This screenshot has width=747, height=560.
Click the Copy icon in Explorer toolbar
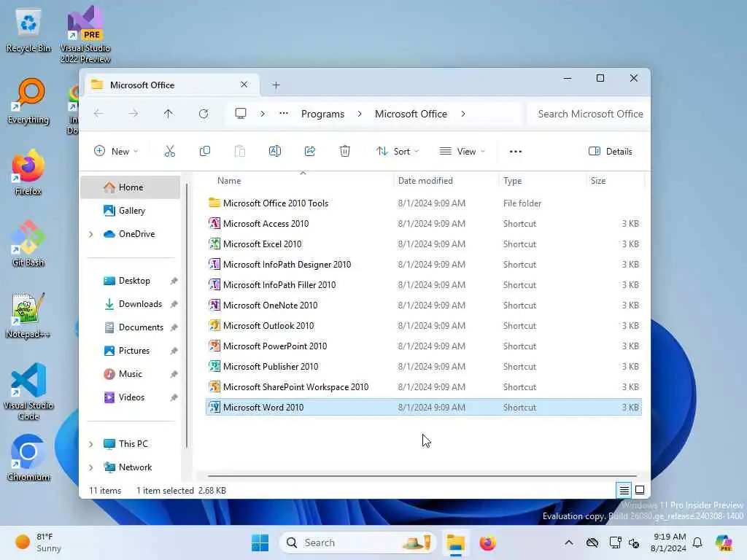pyautogui.click(x=205, y=152)
